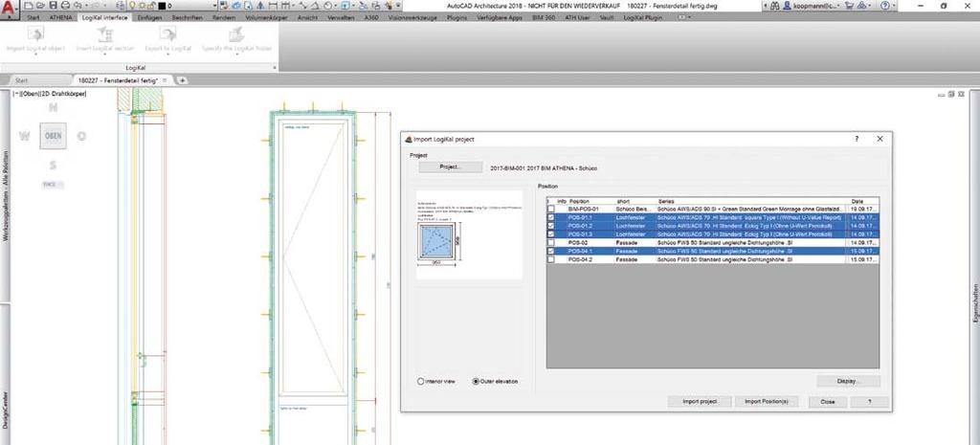This screenshot has width=980, height=445.
Task: Click the Display... button
Action: [848, 381]
